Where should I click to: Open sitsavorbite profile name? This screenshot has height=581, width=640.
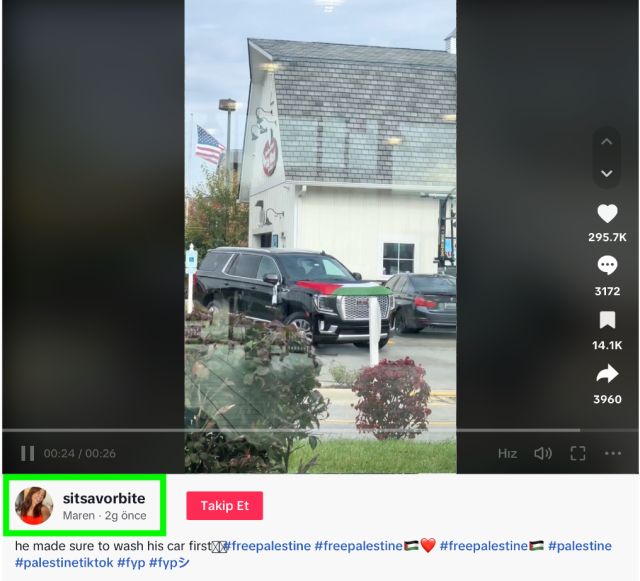pyautogui.click(x=104, y=498)
